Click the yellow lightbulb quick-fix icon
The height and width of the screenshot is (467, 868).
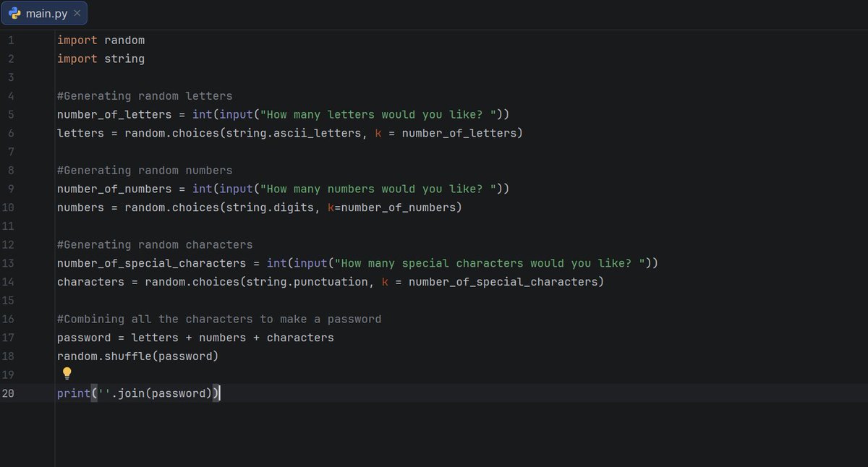pyautogui.click(x=67, y=373)
